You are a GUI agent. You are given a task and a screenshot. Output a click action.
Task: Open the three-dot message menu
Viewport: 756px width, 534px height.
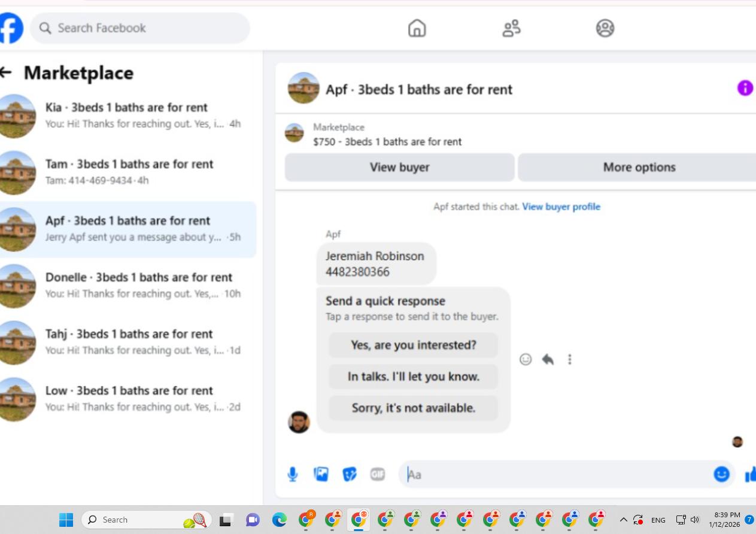pyautogui.click(x=570, y=359)
